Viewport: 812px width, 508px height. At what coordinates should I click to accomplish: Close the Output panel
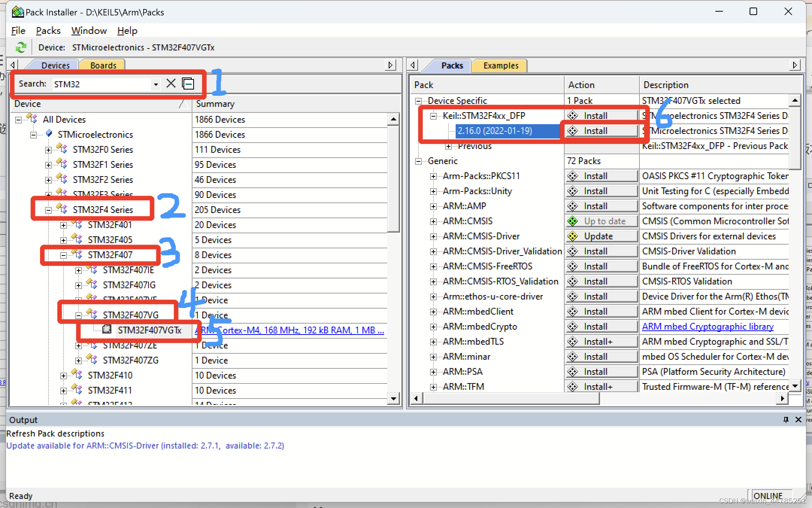798,420
